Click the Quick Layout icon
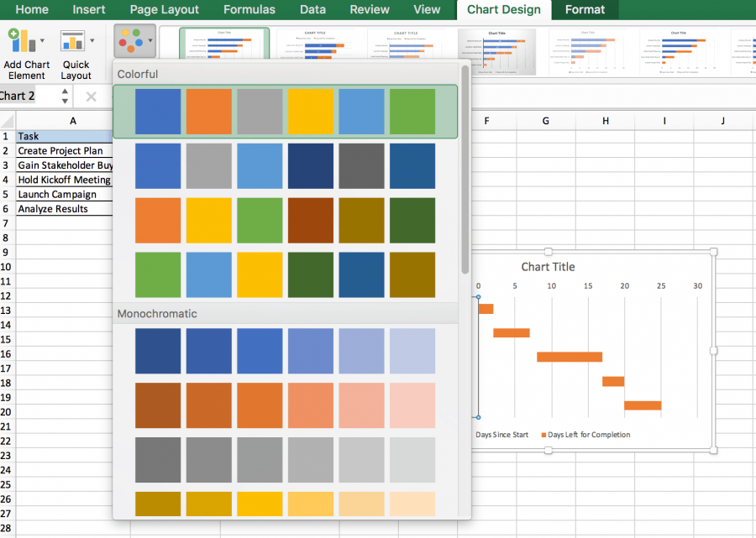Viewport: 756px width, 538px height. click(71, 40)
